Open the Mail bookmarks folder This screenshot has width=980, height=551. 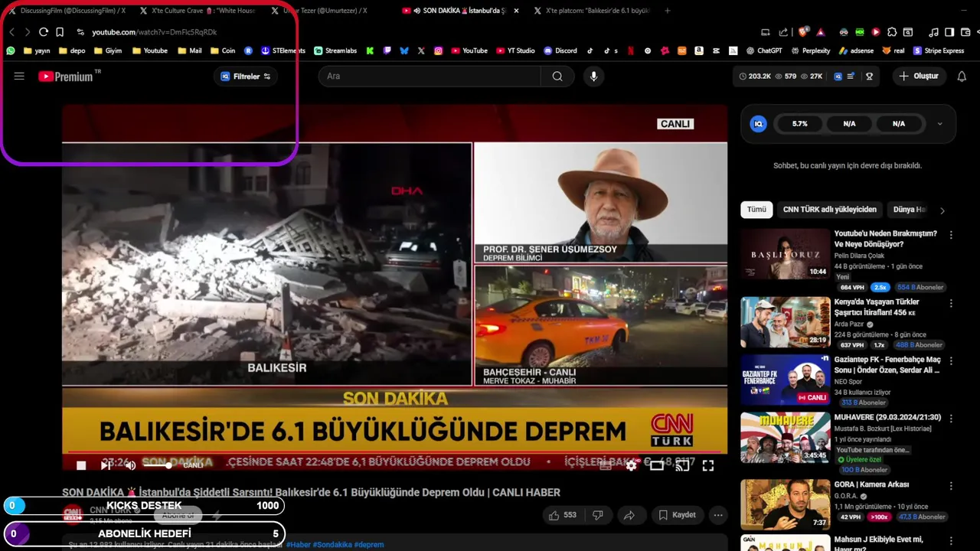click(189, 51)
